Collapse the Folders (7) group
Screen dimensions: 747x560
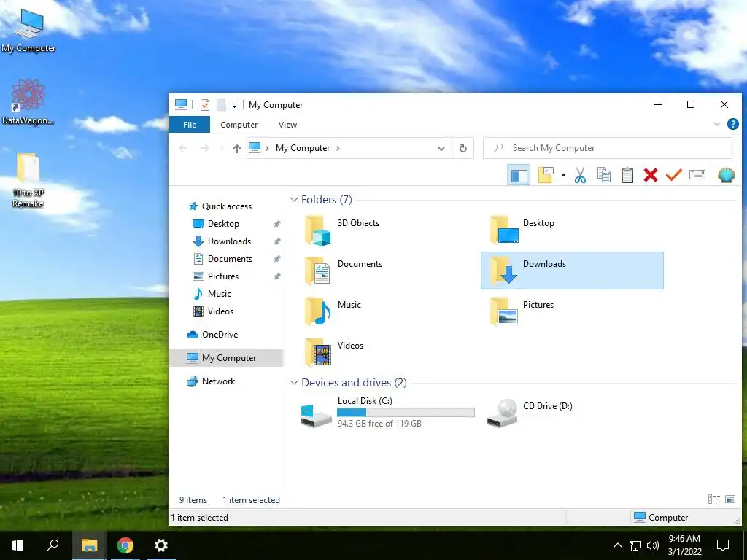pos(294,200)
